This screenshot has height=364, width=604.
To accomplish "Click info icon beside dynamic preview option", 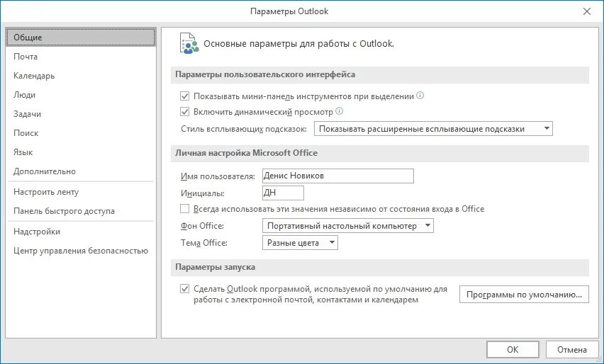I will [x=339, y=111].
